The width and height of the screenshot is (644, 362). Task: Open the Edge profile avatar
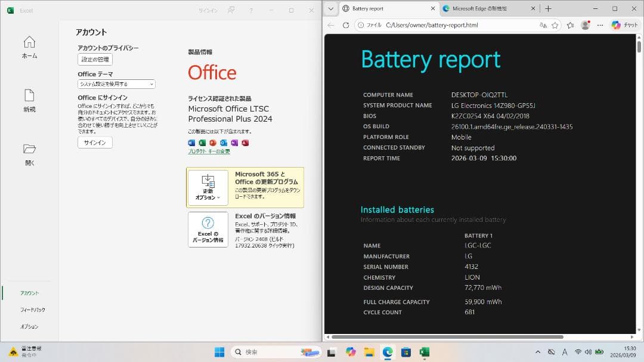point(586,25)
